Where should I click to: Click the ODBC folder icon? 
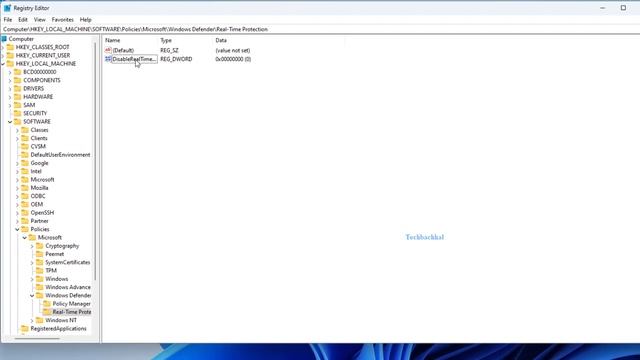[25, 196]
